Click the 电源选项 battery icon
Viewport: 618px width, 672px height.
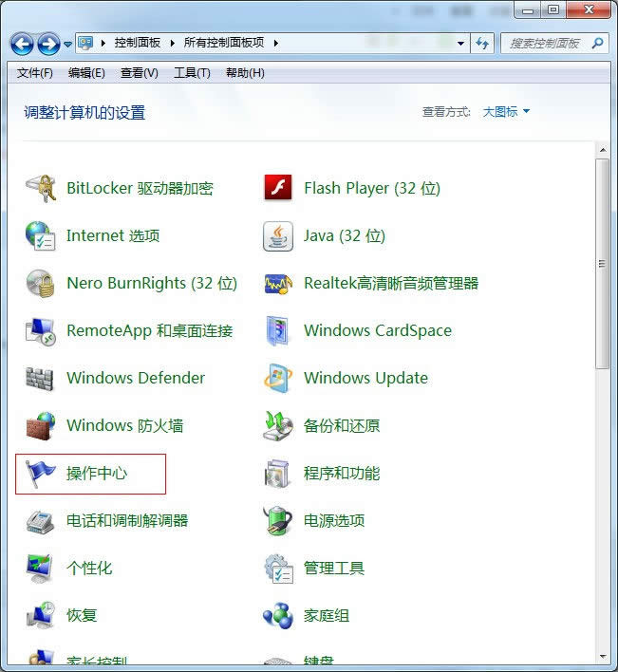pos(278,520)
